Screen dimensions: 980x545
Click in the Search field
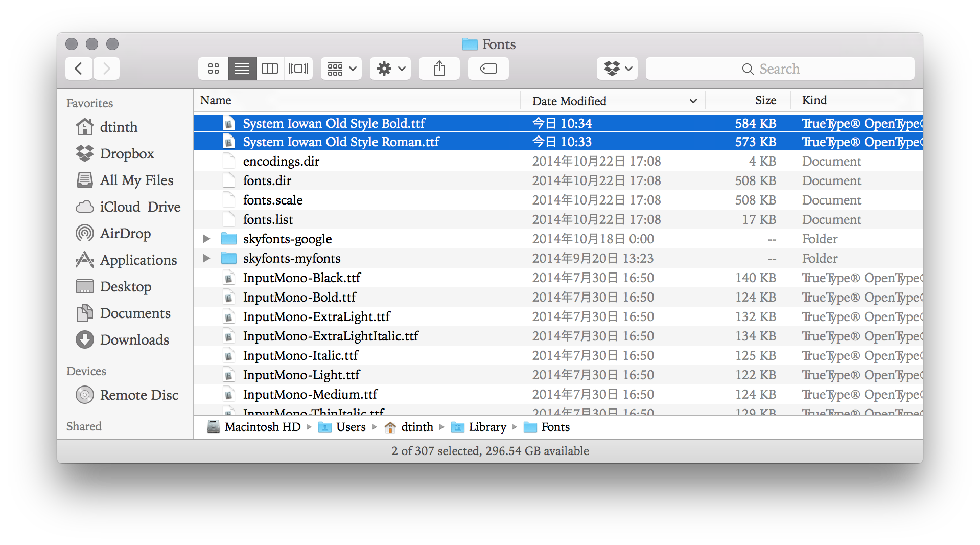tap(780, 69)
